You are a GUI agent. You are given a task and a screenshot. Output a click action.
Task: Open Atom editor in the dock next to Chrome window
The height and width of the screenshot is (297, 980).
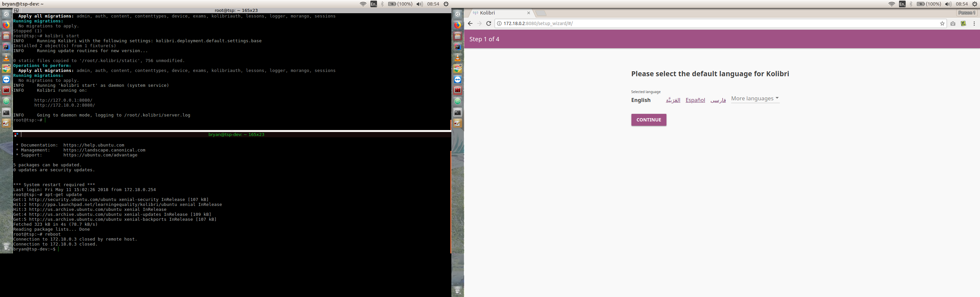pyautogui.click(x=458, y=101)
